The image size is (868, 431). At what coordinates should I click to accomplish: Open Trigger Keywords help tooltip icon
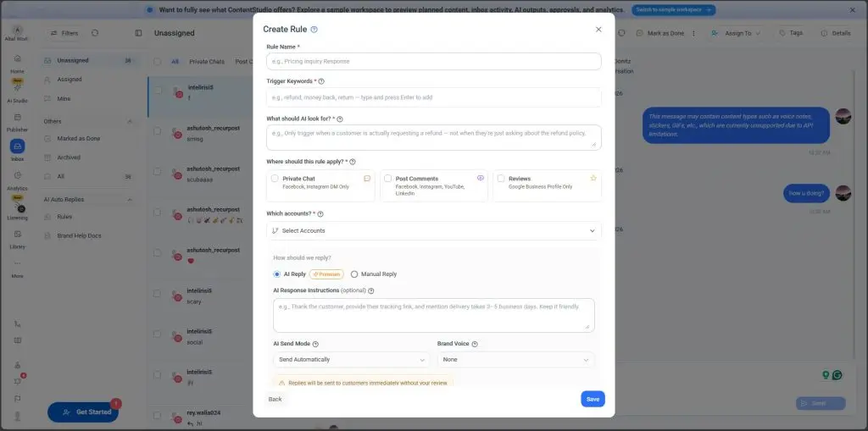(321, 81)
